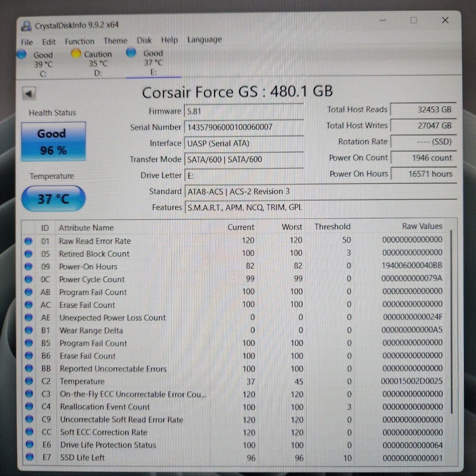Click the Good 96 % health status button
Image resolution: width=476 pixels, height=476 pixels.
pos(53,142)
